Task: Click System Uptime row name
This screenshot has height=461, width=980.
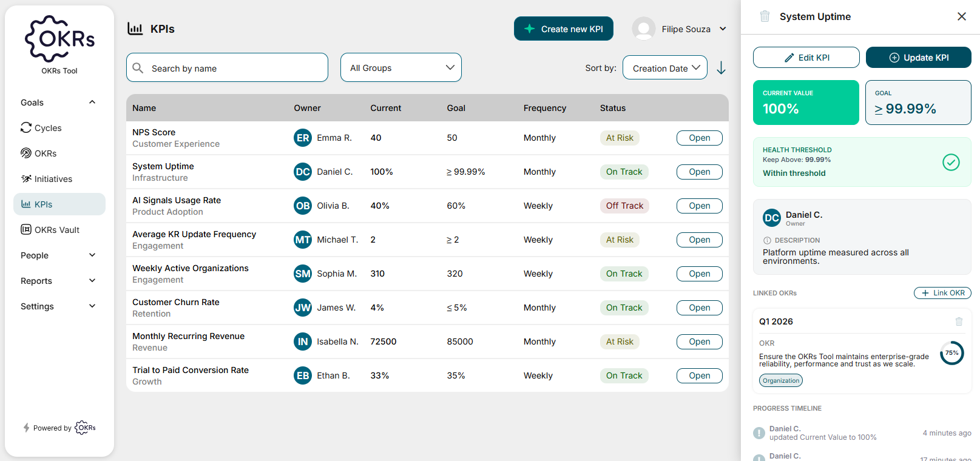Action: click(x=163, y=166)
